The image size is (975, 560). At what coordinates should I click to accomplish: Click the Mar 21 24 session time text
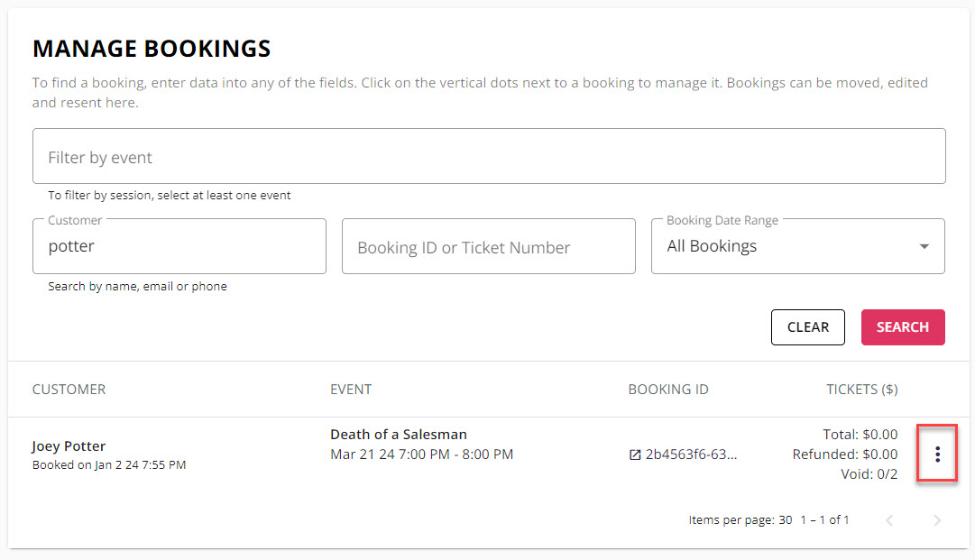coord(421,454)
